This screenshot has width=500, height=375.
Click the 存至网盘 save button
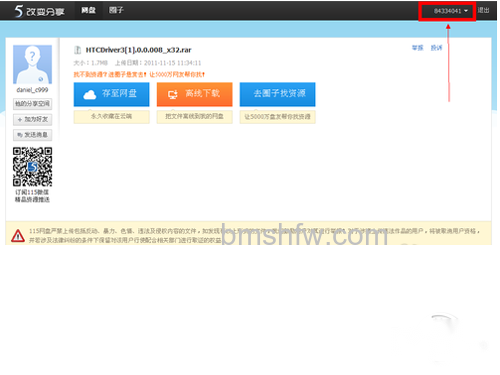pos(111,94)
